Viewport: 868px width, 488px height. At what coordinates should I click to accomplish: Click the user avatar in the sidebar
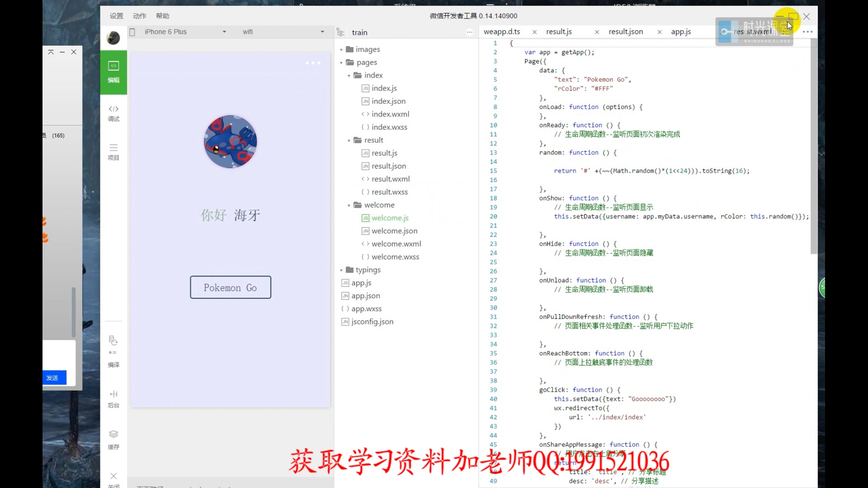[x=113, y=38]
